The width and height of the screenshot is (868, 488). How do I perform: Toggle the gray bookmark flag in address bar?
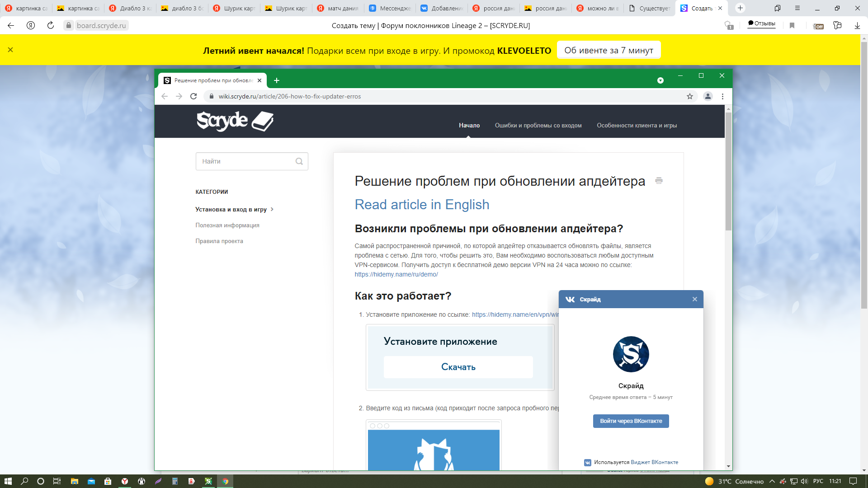tap(792, 26)
